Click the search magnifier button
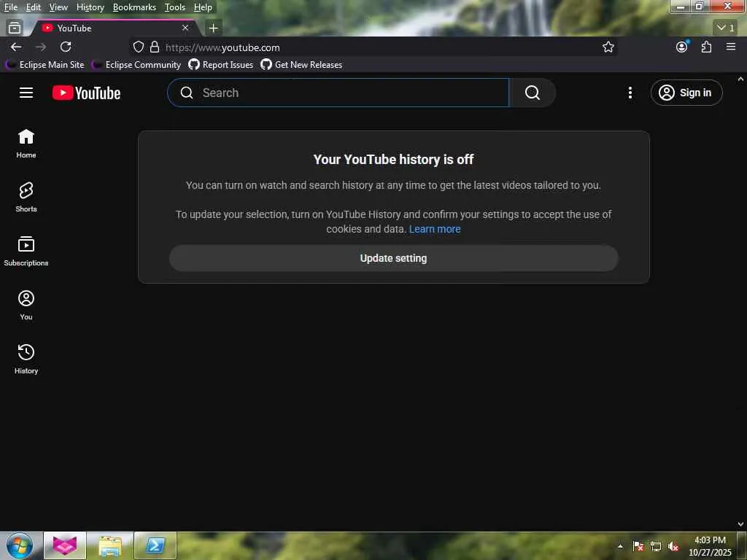Screen dimensions: 747x560 pyautogui.click(x=532, y=93)
